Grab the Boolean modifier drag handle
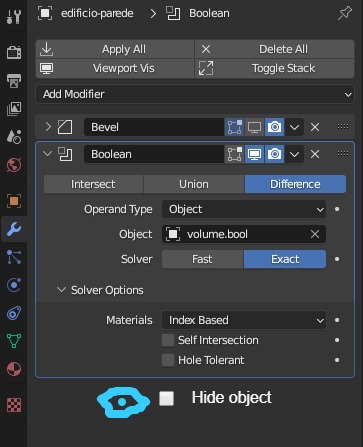Screen dimensions: 363x447 pyautogui.click(x=343, y=154)
